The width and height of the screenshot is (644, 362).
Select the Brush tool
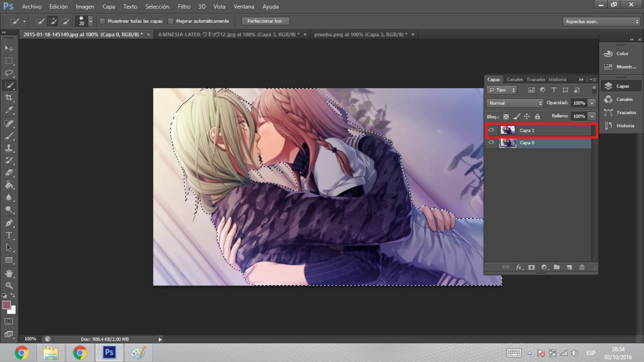(9, 136)
